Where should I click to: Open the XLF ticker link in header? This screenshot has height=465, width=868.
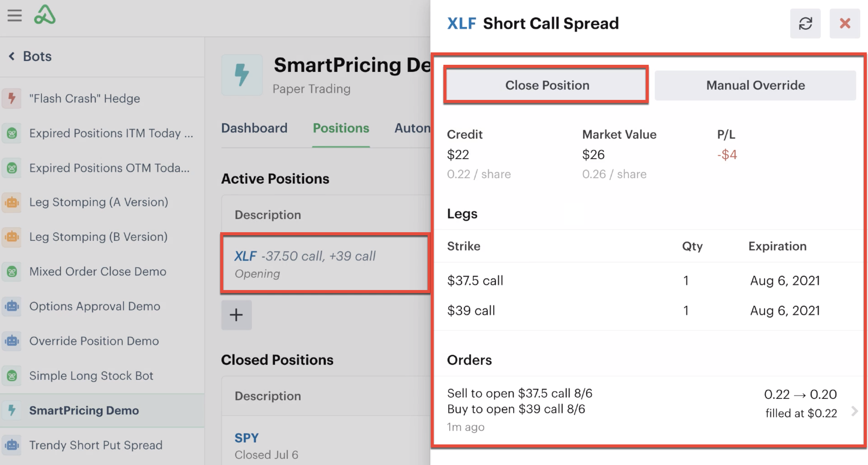tap(461, 24)
